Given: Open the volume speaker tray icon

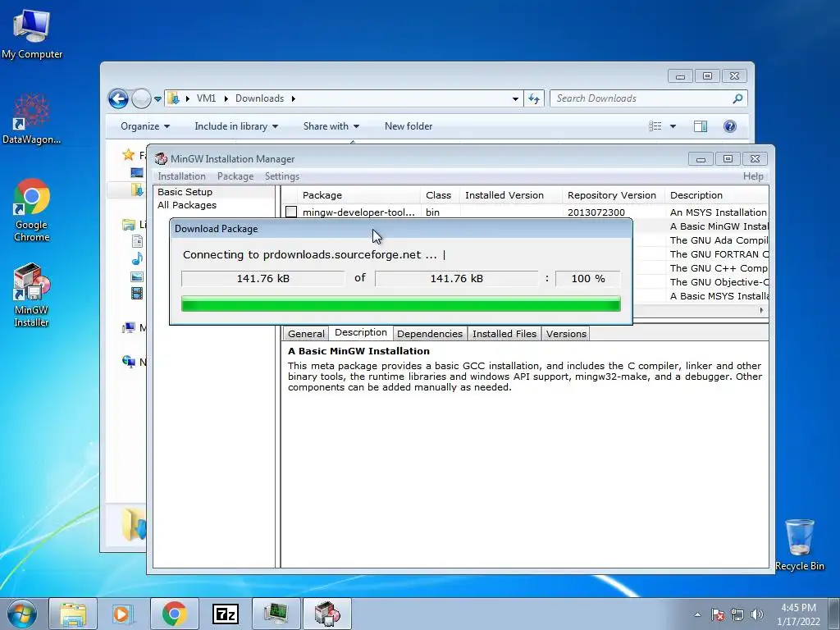Looking at the screenshot, I should tap(757, 614).
